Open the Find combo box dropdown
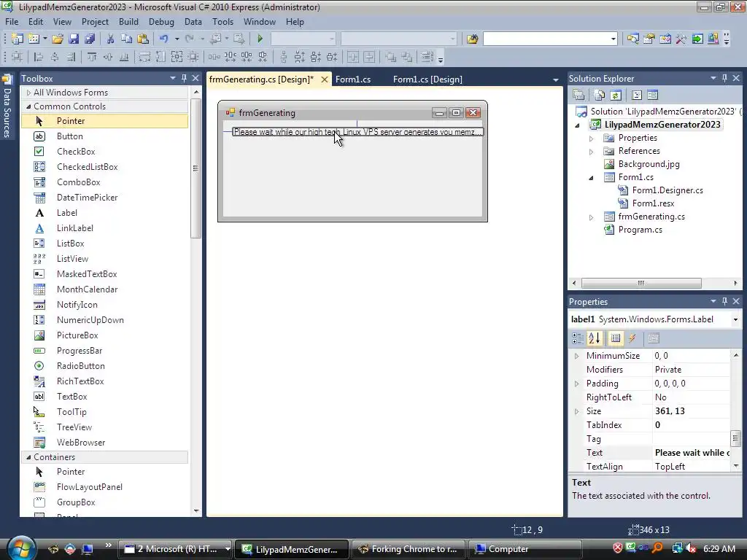Screen dimensions: 747x560 pyautogui.click(x=613, y=39)
